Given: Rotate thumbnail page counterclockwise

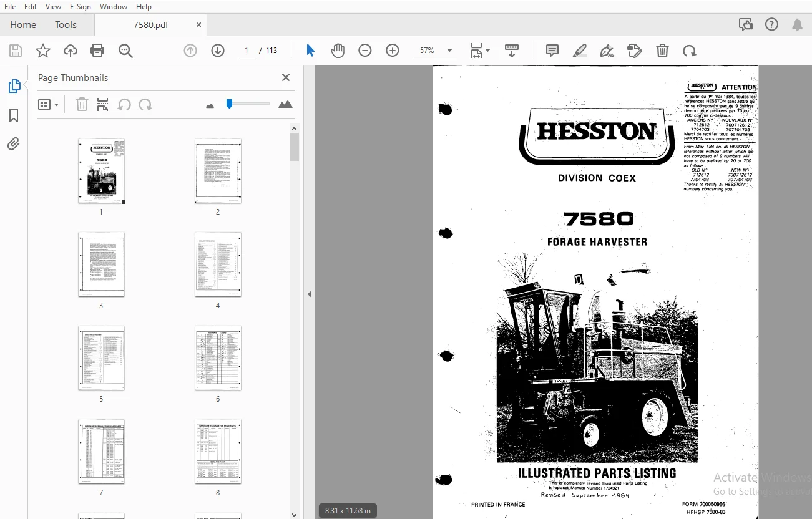Looking at the screenshot, I should [x=124, y=104].
